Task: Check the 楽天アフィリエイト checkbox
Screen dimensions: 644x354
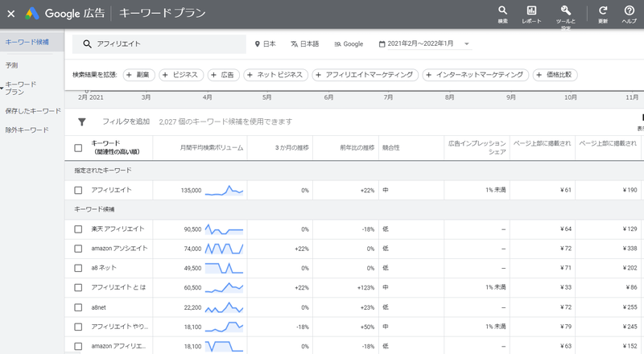Action: [x=78, y=229]
